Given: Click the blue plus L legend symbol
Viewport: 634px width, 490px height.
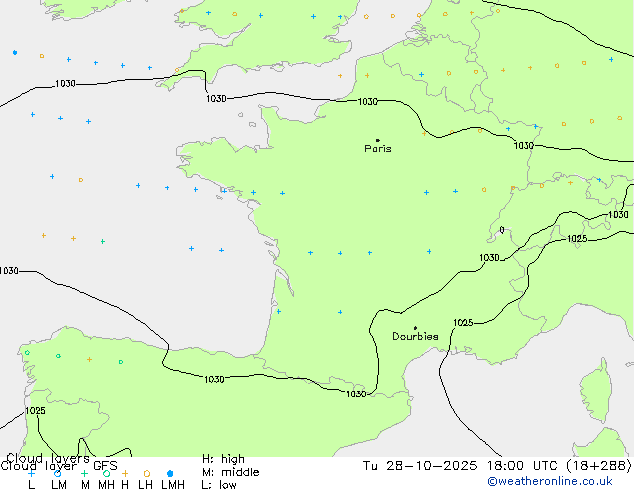Looking at the screenshot, I should coord(31,473).
